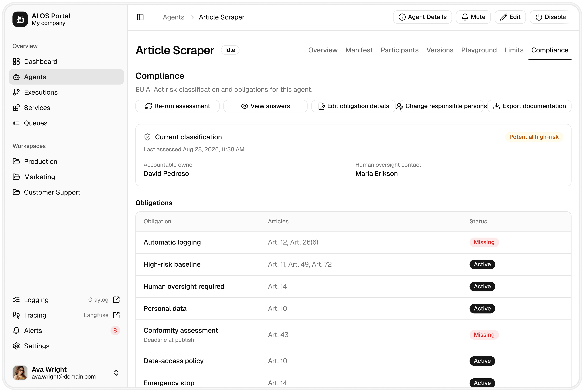Click the Production folder icon

click(16, 162)
